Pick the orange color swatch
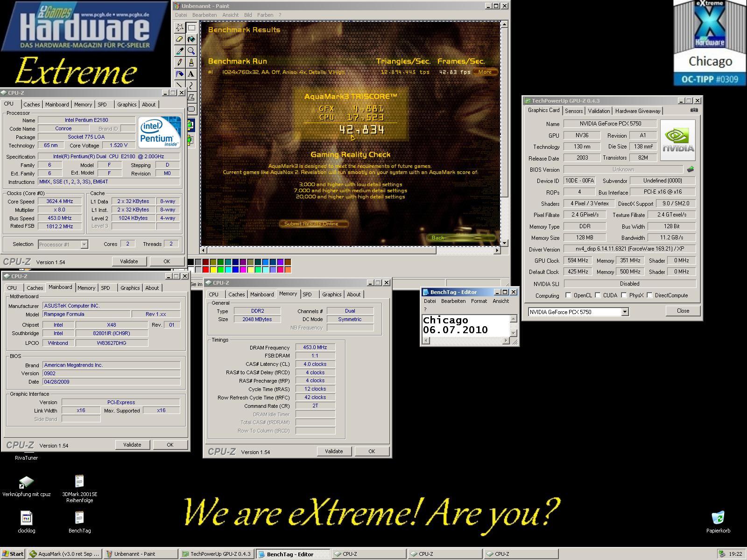747x560 pixels. point(288,269)
